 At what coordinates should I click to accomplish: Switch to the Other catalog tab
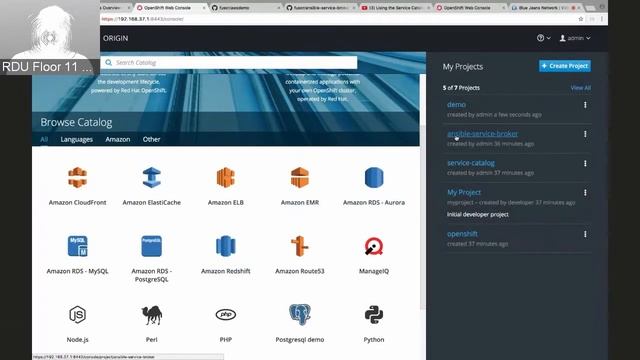tap(151, 139)
